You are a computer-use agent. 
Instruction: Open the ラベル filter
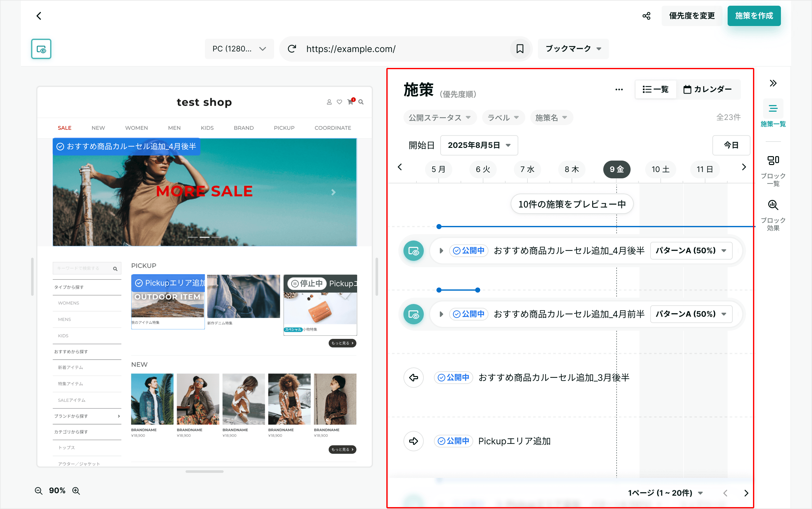pyautogui.click(x=503, y=118)
